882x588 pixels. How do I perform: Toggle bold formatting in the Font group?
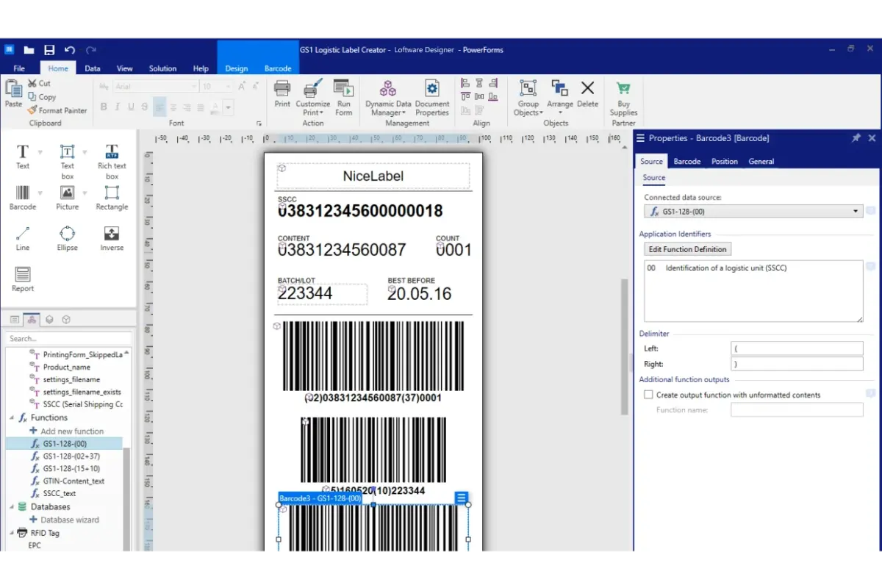coord(104,108)
